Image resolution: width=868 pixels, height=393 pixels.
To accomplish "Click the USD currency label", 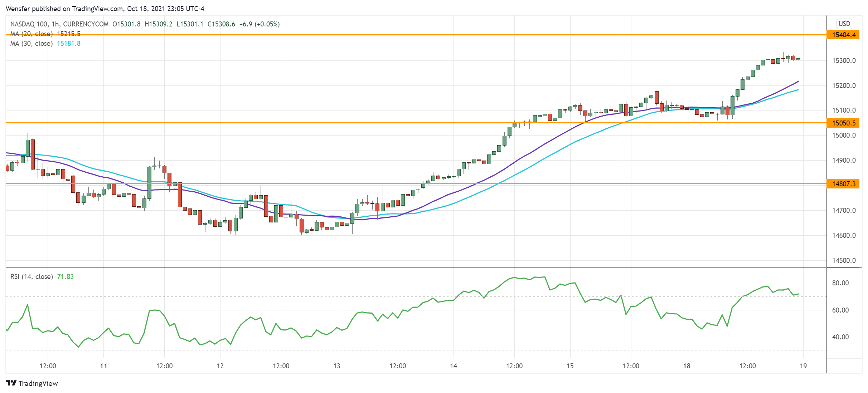I will pyautogui.click(x=844, y=24).
